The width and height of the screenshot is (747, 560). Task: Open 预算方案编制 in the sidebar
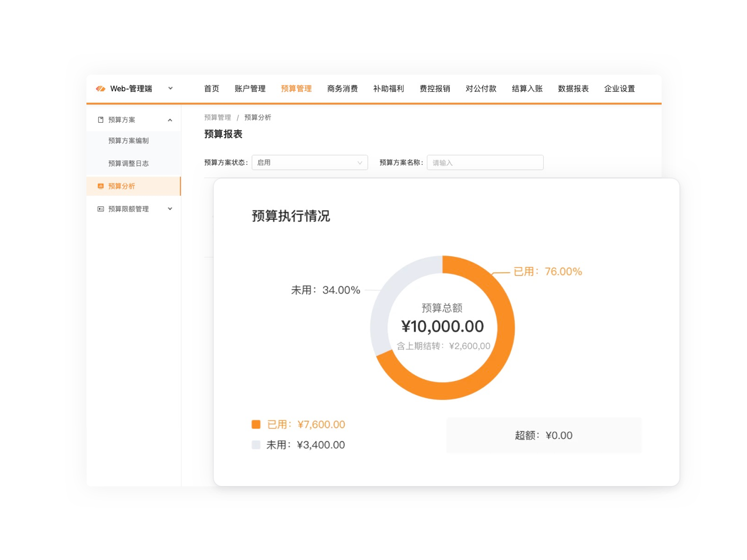[128, 141]
